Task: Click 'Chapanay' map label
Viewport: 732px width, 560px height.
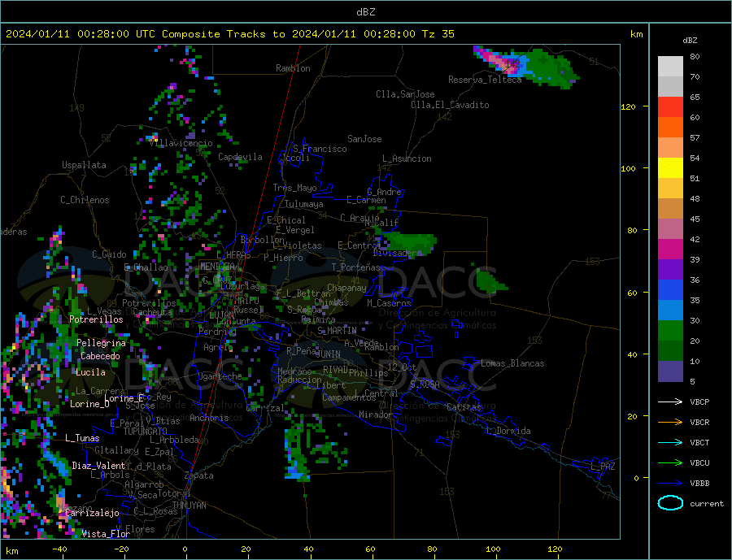Action: coord(346,288)
